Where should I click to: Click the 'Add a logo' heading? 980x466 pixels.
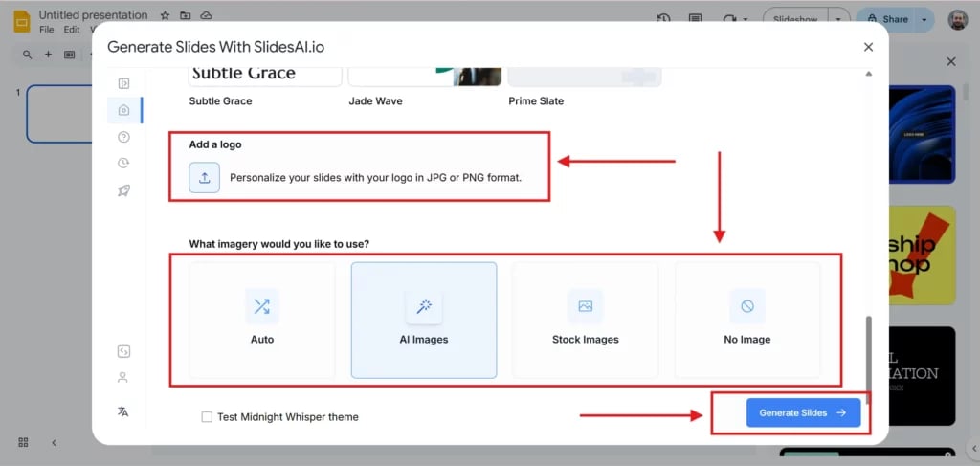215,144
